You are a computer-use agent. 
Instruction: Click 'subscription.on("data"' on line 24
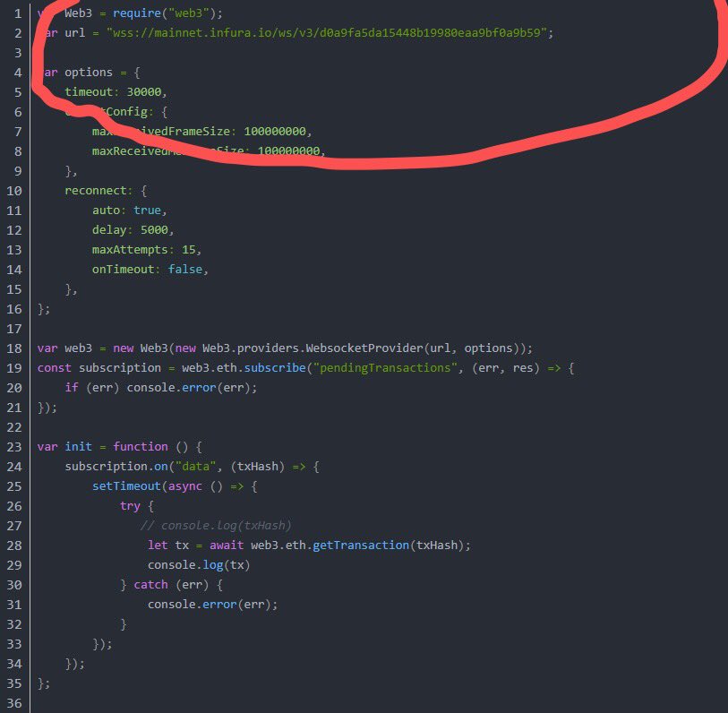141,467
